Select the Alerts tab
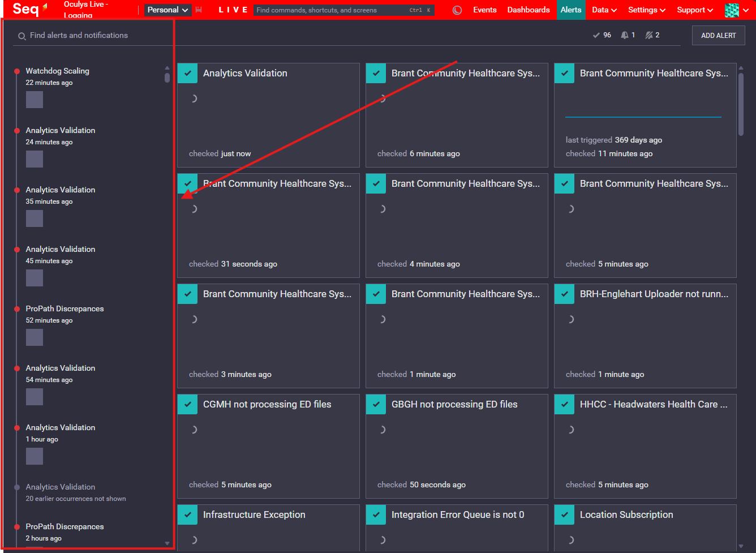The width and height of the screenshot is (756, 553). [x=571, y=10]
